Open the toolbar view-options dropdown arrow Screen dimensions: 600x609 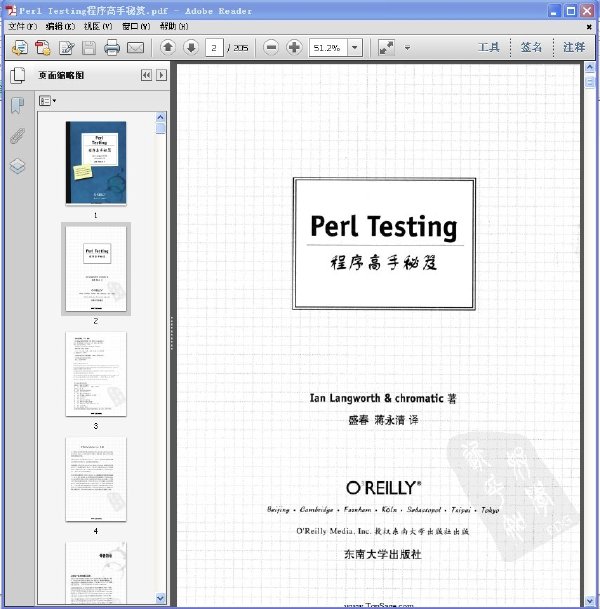[x=407, y=48]
